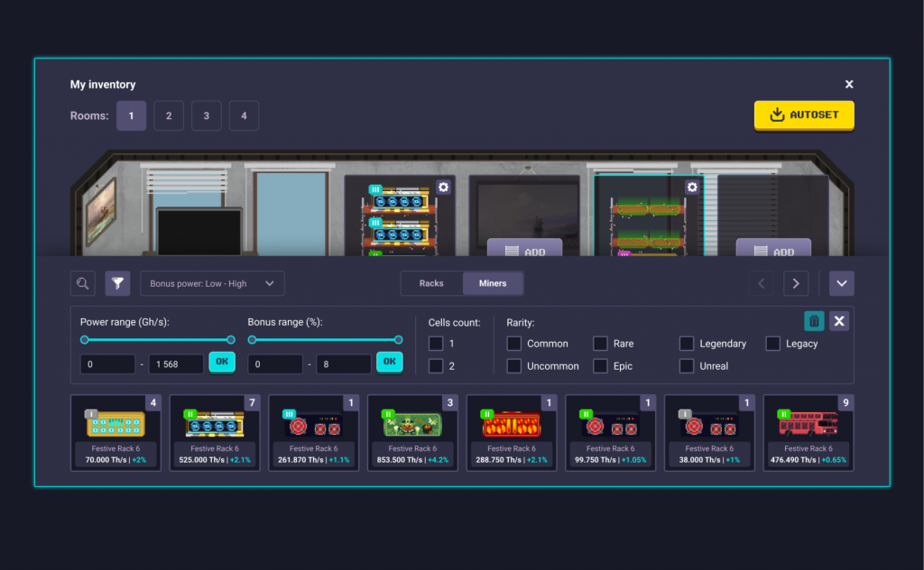Screen dimensions: 924x570
Task: Open the filter funnel icon
Action: pos(117,283)
